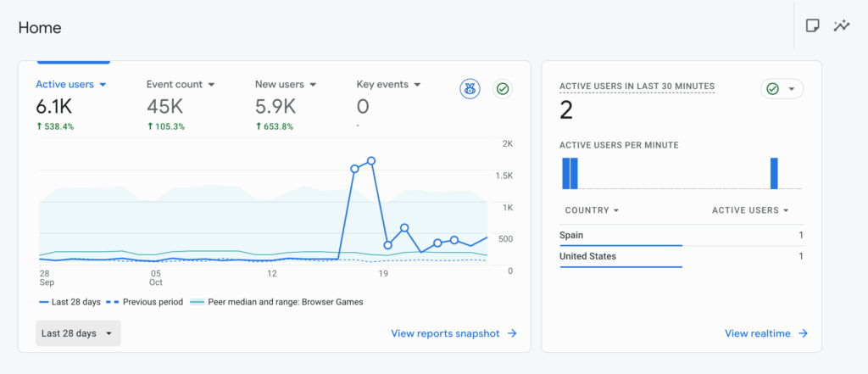Open the View reports snapshot link
The height and width of the screenshot is (374, 868).
[x=445, y=333]
